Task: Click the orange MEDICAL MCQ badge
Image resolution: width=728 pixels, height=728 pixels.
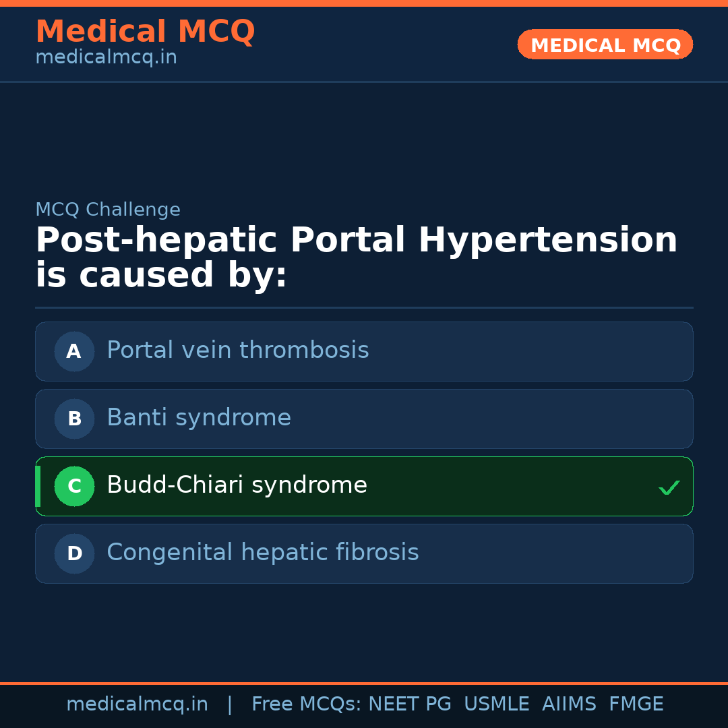Action: 605,44
